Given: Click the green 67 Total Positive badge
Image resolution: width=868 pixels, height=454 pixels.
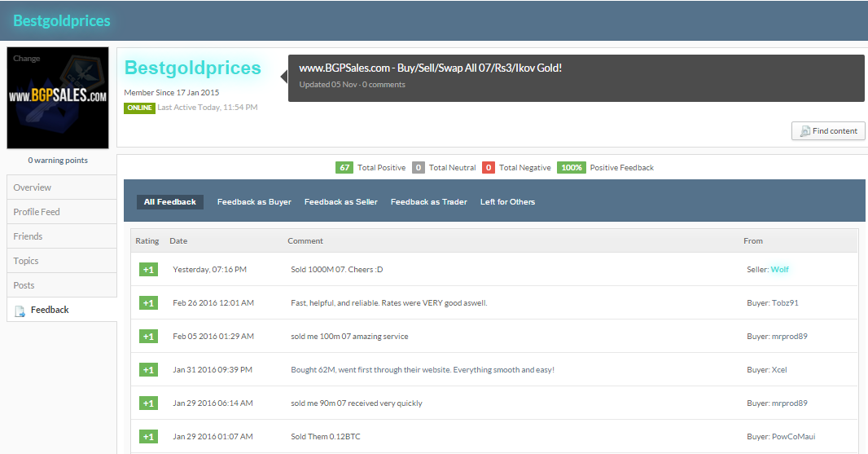Looking at the screenshot, I should click(x=344, y=167).
